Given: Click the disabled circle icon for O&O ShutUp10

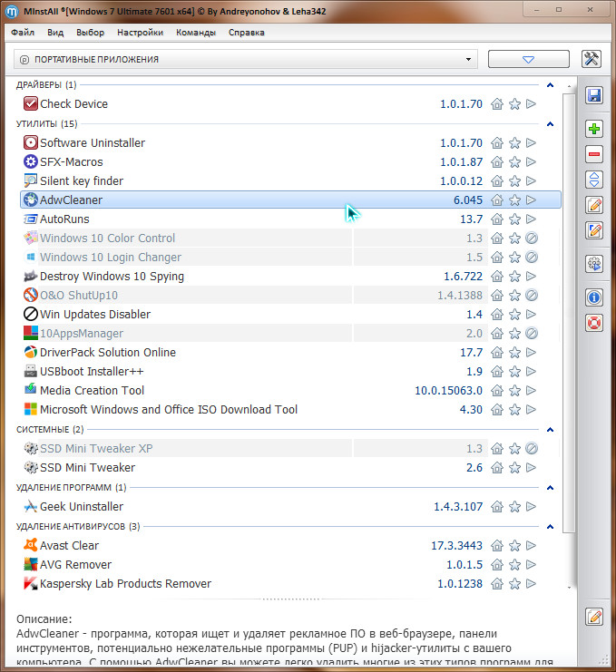Looking at the screenshot, I should point(532,296).
